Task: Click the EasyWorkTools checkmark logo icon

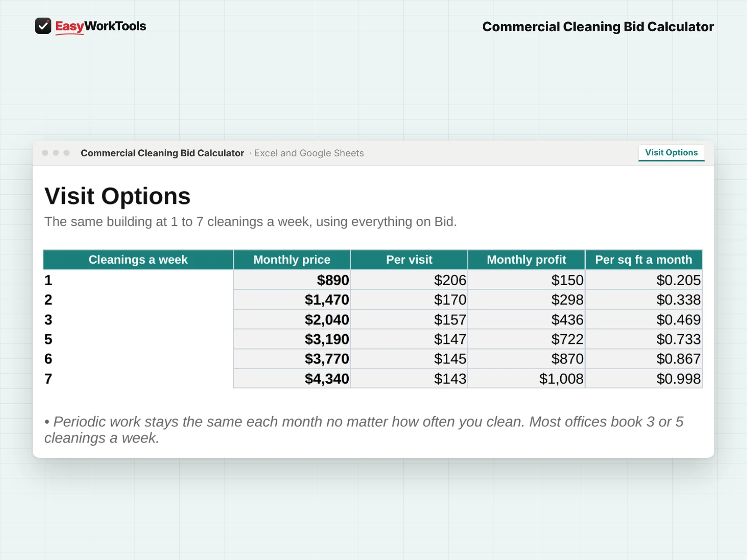Action: (x=43, y=26)
